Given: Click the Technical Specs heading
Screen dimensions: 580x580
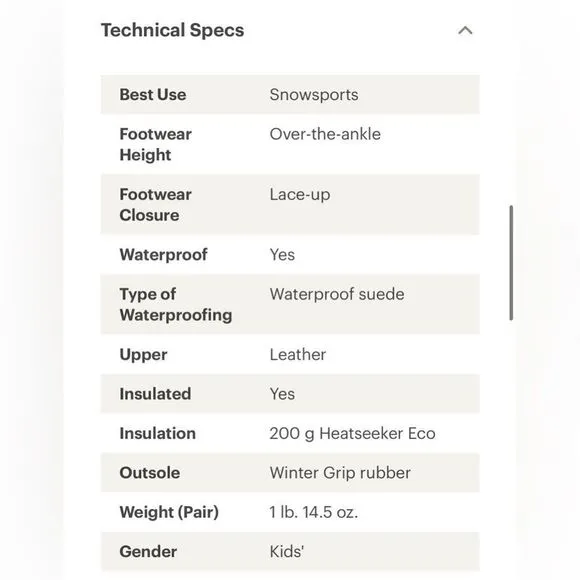Looking at the screenshot, I should click(x=172, y=30).
